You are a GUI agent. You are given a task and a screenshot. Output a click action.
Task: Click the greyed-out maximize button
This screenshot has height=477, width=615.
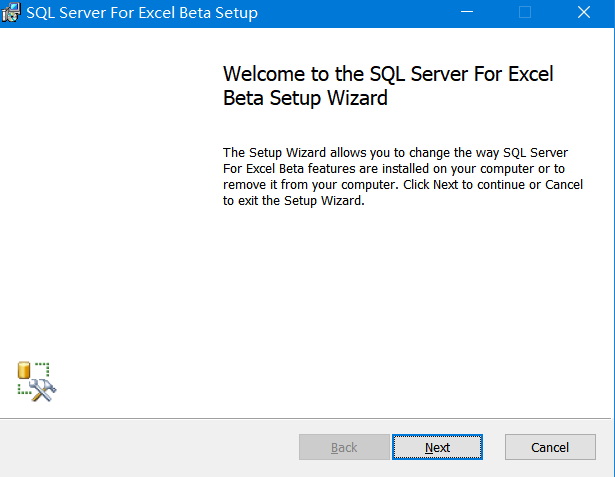[x=525, y=13]
